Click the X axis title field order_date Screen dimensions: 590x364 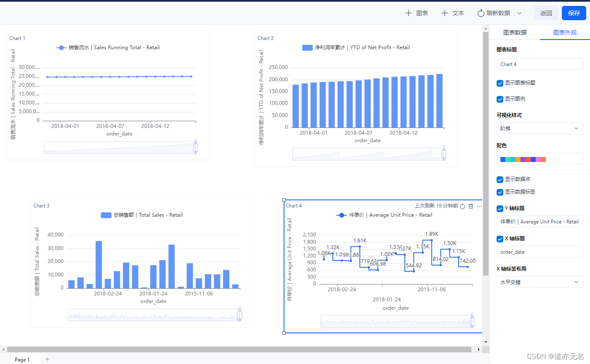coord(540,252)
